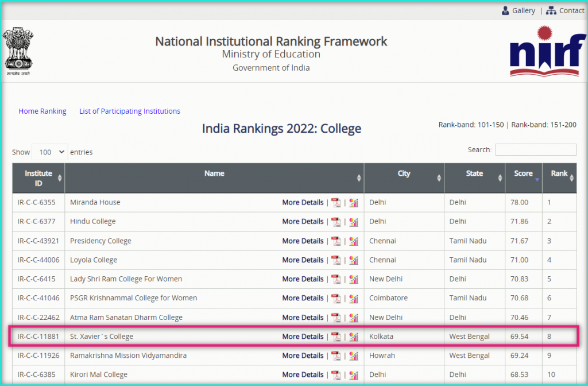Open the PDF icon for St. Xavier's College
This screenshot has width=588, height=386.
336,337
